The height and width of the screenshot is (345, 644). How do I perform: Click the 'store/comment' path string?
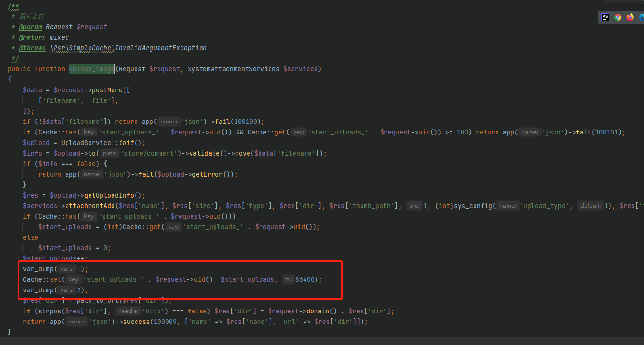tap(147, 153)
